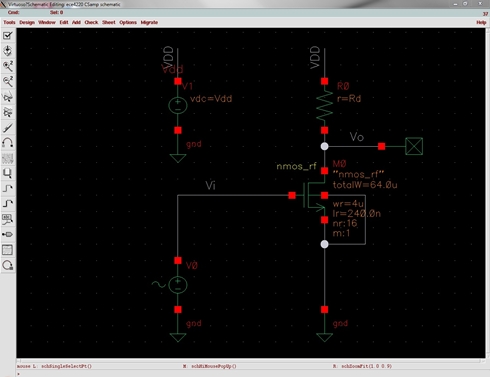Open the Add Instance tool
490x377 pixels.
pos(8,173)
